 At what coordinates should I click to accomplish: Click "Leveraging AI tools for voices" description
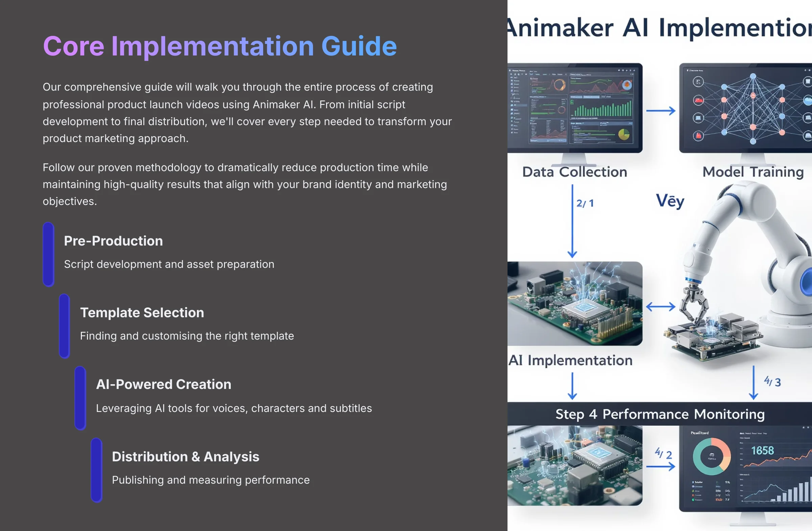click(234, 408)
